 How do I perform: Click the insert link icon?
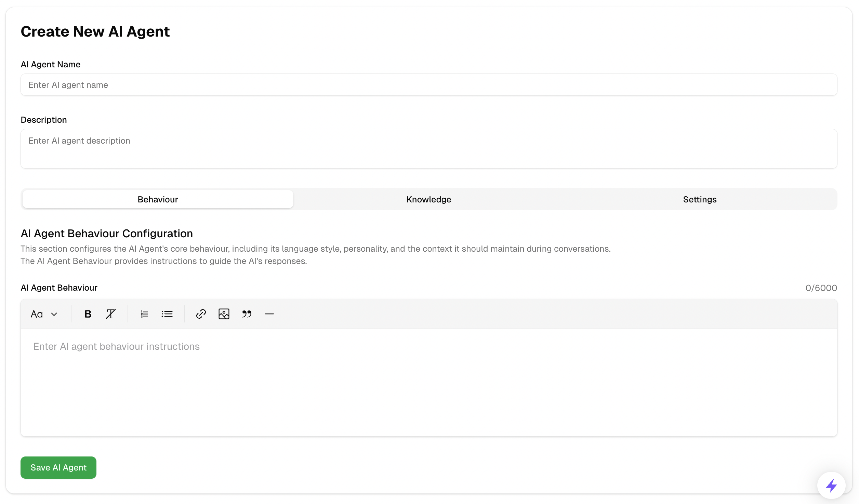pos(201,314)
